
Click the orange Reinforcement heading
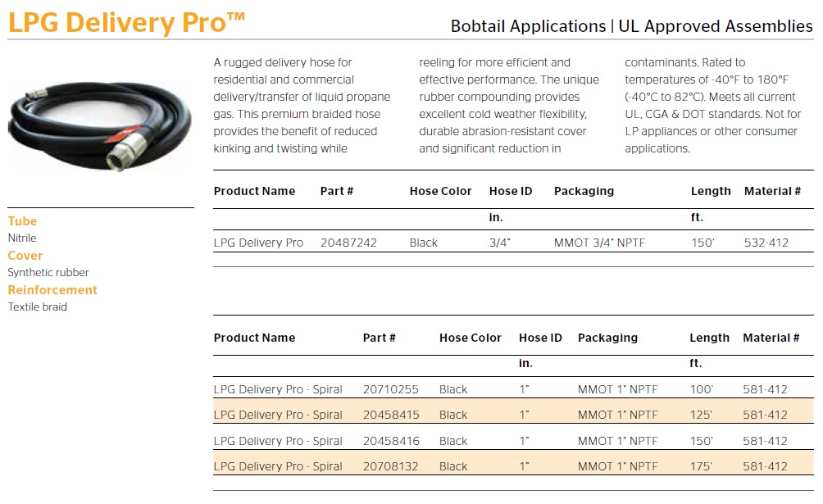[52, 290]
